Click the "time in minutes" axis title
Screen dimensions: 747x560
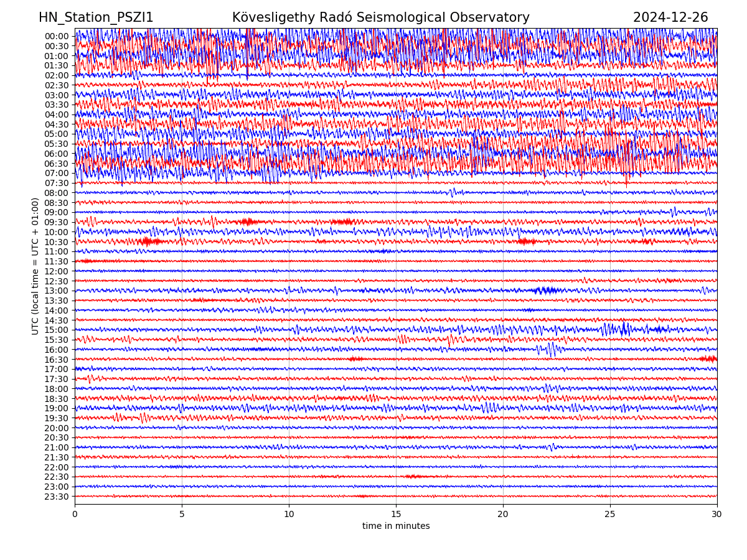[396, 526]
